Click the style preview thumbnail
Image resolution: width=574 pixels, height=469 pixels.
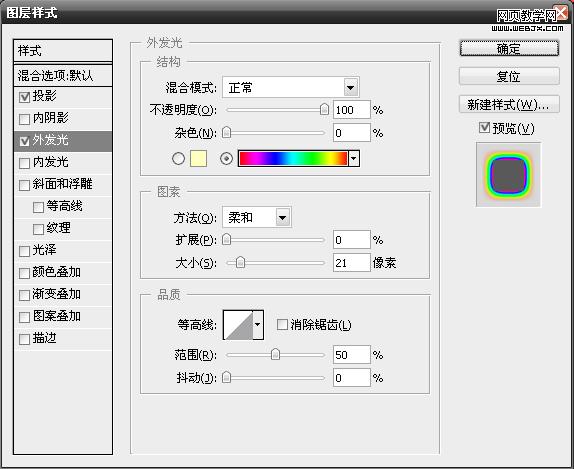(x=508, y=175)
